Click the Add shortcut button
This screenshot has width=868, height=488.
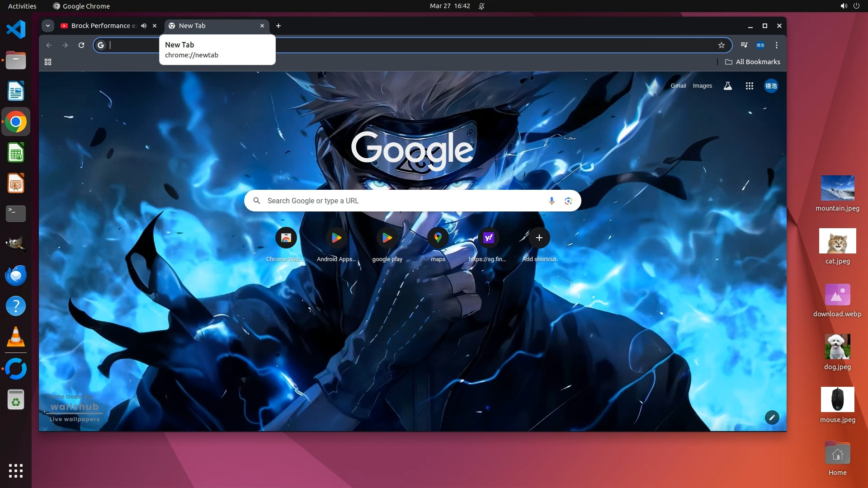[x=539, y=238]
